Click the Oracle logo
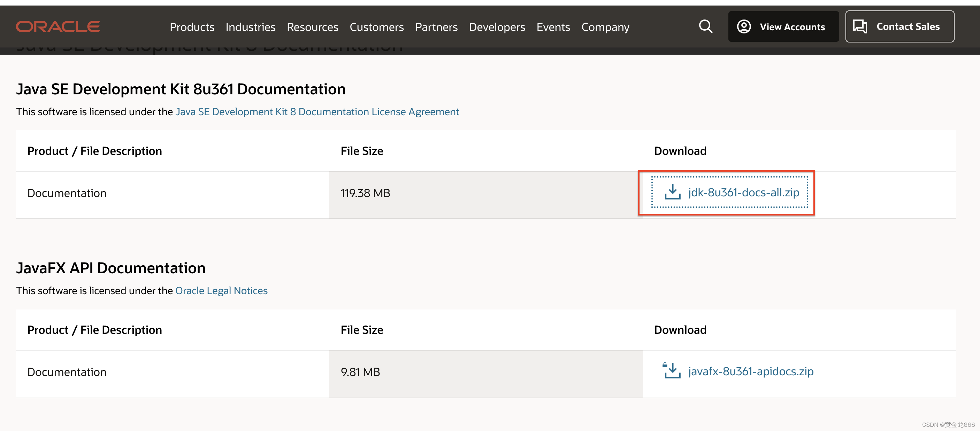The image size is (980, 431). 58,26
